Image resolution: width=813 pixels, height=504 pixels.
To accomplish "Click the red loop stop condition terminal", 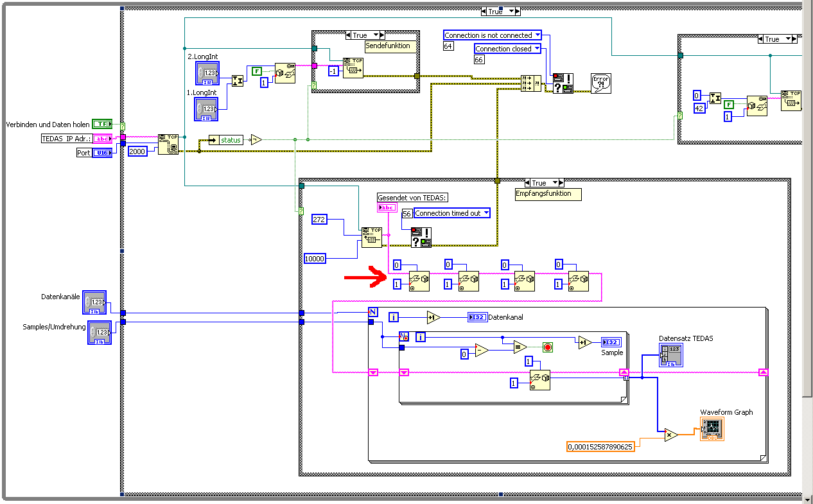I will [x=548, y=347].
